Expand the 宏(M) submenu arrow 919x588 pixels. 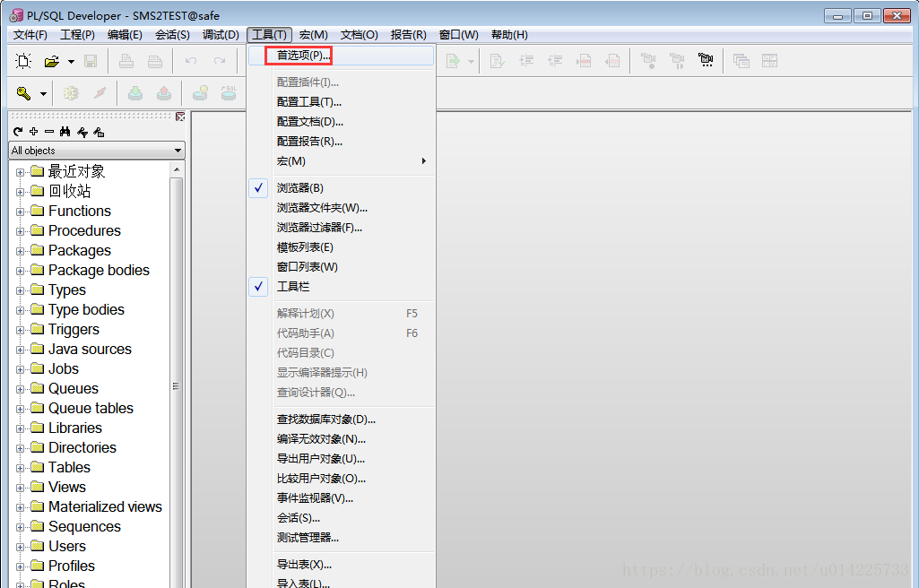(x=424, y=160)
